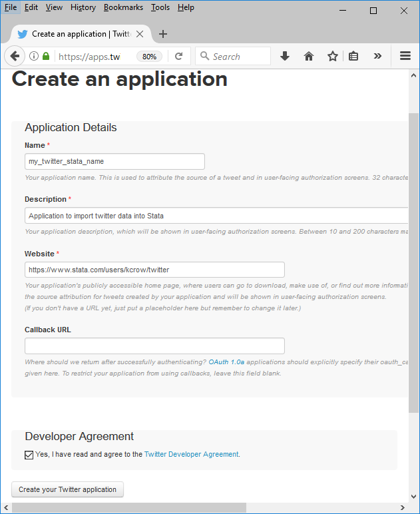This screenshot has width=420, height=514.
Task: Focus the empty Callback URL field
Action: pyautogui.click(x=154, y=346)
